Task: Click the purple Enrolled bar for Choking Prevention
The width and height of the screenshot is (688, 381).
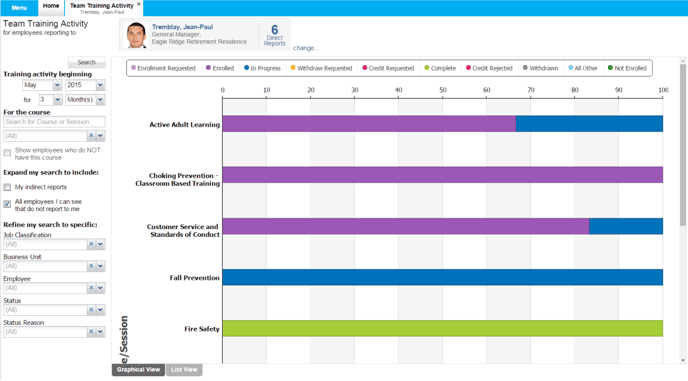Action: click(442, 175)
